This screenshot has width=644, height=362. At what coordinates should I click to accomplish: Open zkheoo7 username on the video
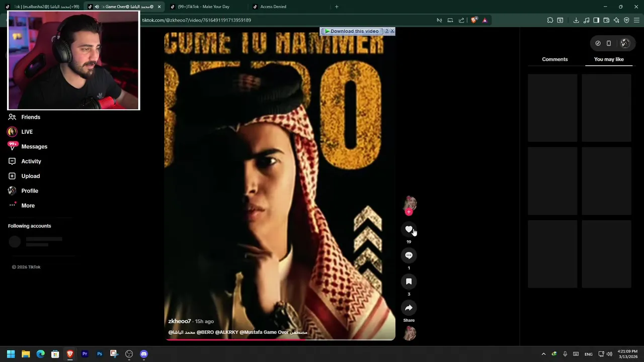(x=179, y=321)
